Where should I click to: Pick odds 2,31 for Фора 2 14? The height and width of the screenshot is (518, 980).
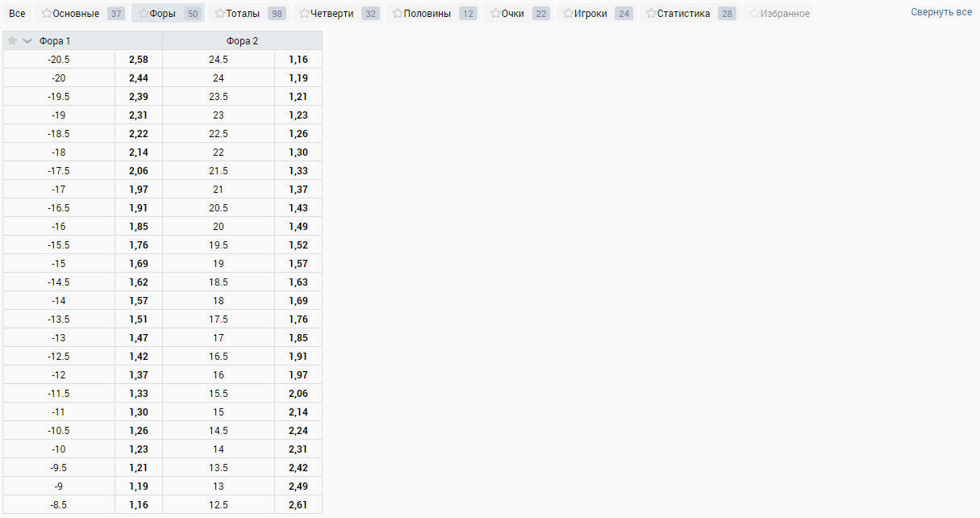point(298,449)
